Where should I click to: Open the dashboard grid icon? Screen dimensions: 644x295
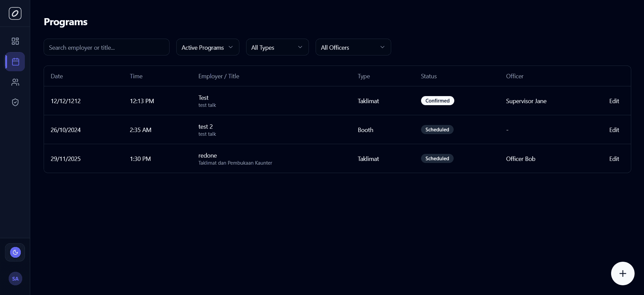[x=15, y=41]
